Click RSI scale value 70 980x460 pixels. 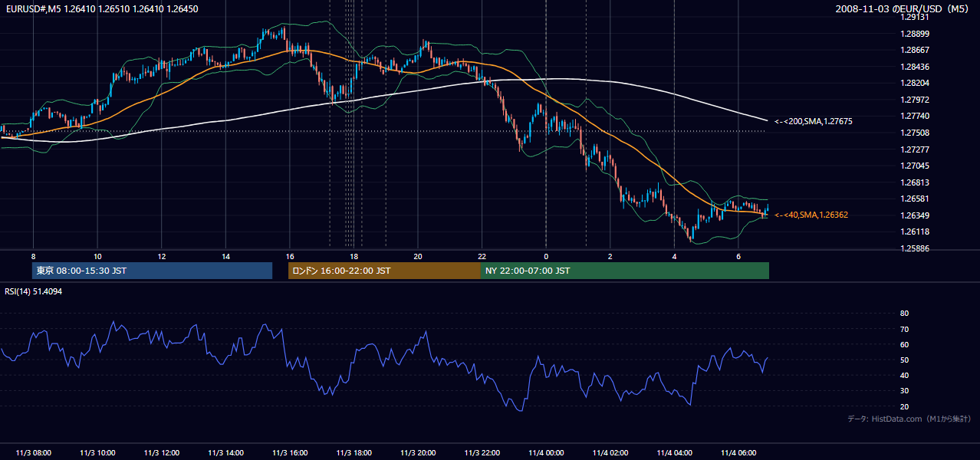904,329
